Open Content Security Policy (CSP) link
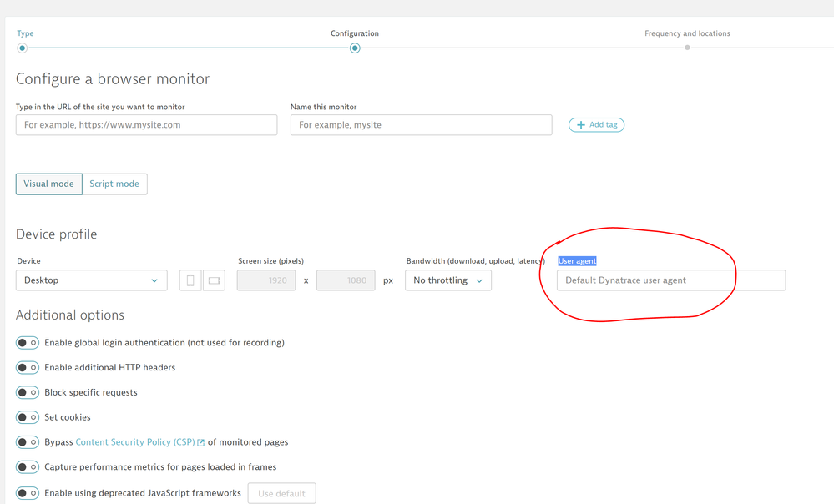 click(x=134, y=442)
